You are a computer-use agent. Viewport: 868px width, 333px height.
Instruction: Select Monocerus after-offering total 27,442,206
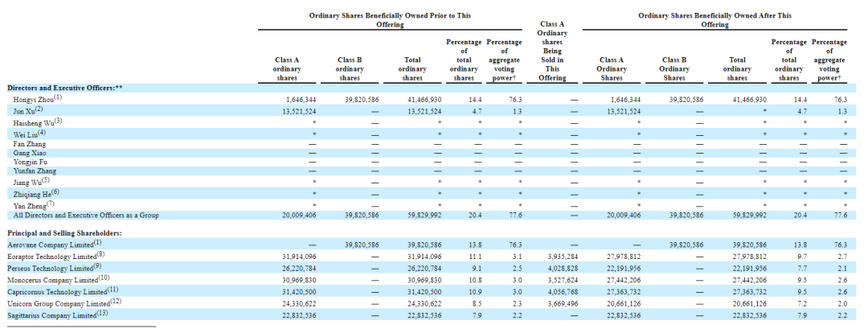(x=749, y=280)
